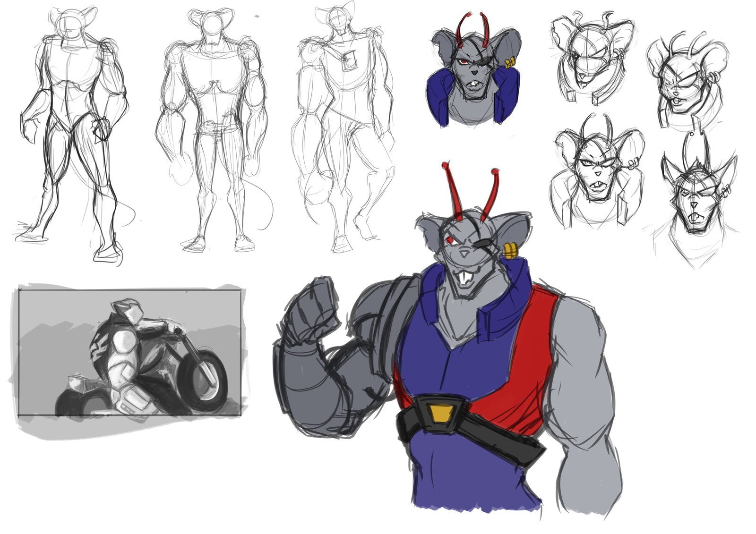Click the large character's glowing red eye
This screenshot has height=534, width=756.
450,241
